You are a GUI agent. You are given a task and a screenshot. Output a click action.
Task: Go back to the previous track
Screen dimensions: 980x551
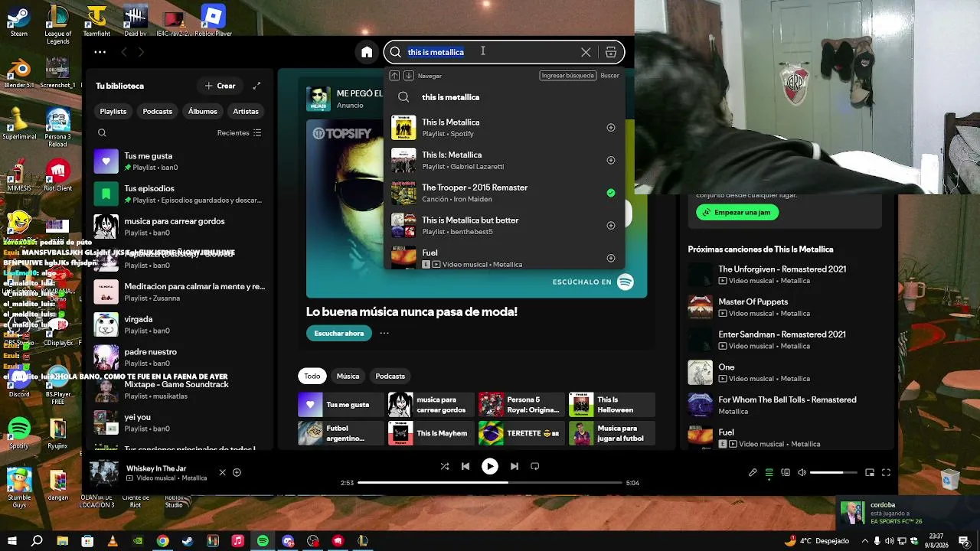click(465, 466)
